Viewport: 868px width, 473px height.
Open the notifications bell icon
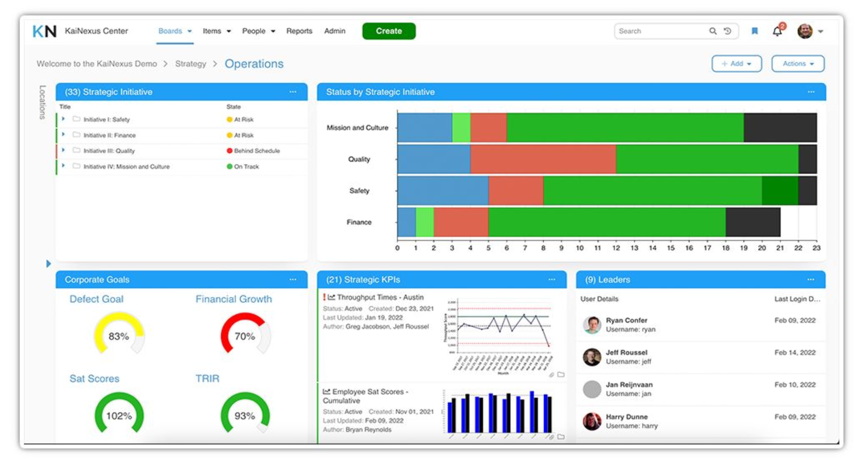tap(776, 31)
